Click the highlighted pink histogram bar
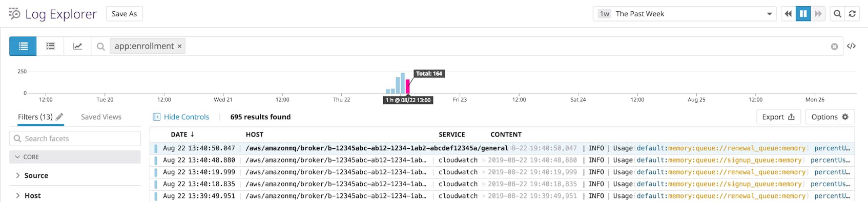 [408, 86]
